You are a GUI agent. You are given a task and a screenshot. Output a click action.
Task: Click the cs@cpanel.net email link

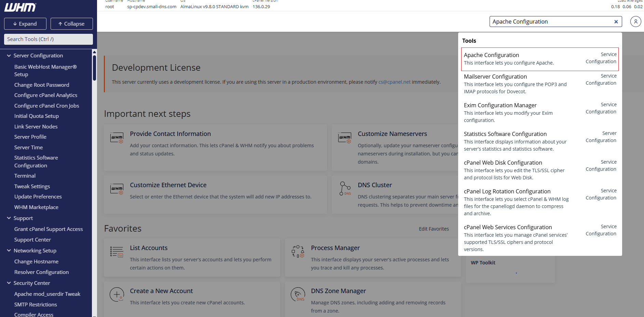point(394,82)
